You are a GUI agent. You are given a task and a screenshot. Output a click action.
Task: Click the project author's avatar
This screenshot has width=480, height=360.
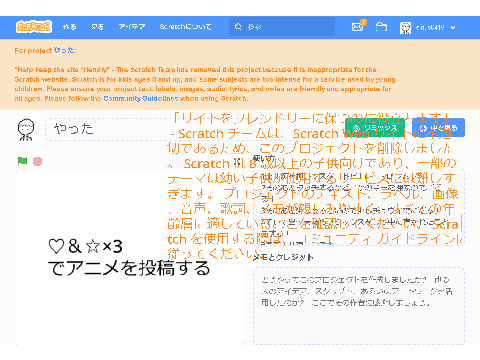click(x=26, y=129)
